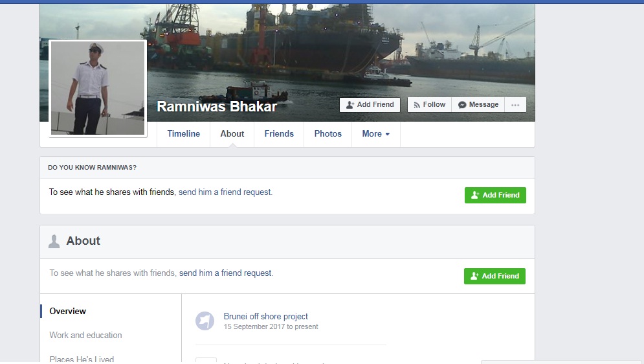The height and width of the screenshot is (364, 644).
Task: Click person icon in green Add Friend under Do You Know
Action: (x=475, y=195)
